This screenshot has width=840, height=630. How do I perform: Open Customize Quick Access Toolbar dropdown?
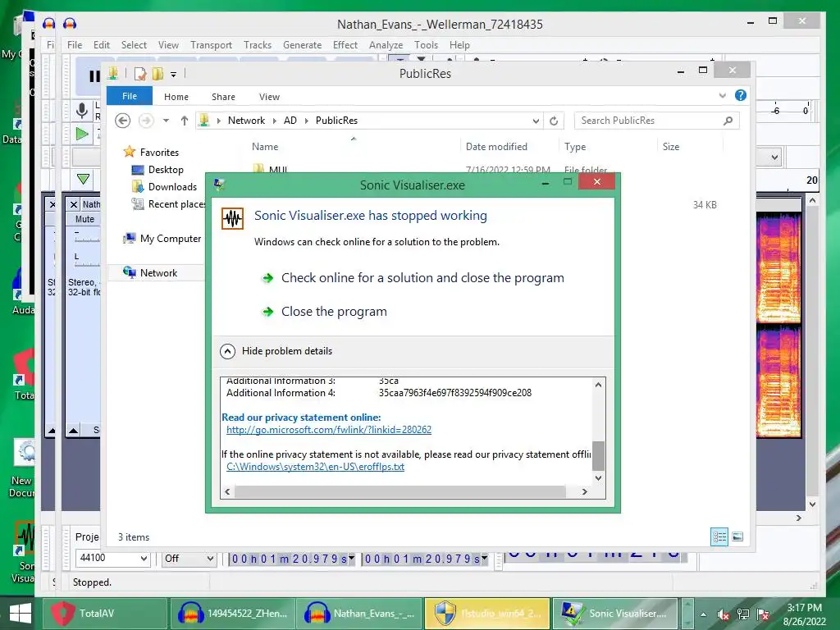tap(174, 75)
